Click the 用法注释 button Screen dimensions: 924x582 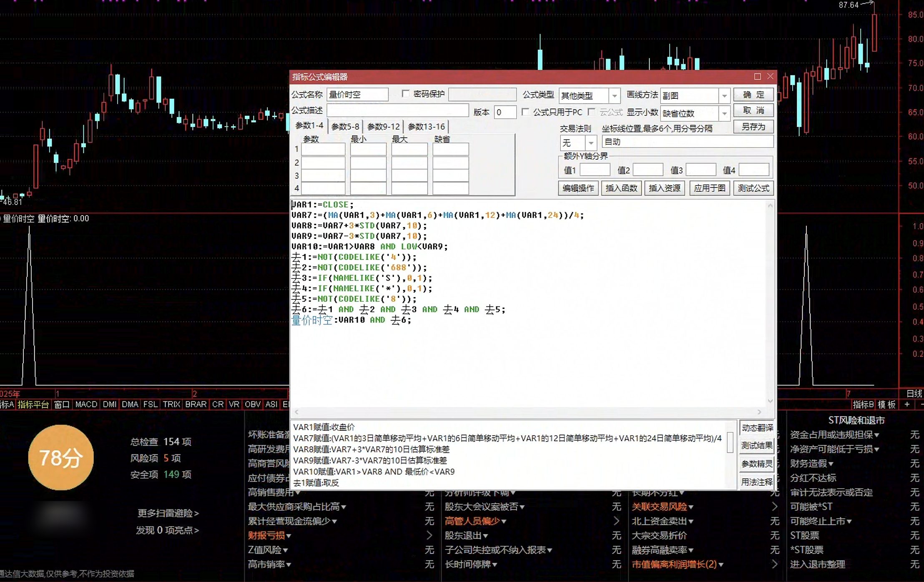click(757, 482)
